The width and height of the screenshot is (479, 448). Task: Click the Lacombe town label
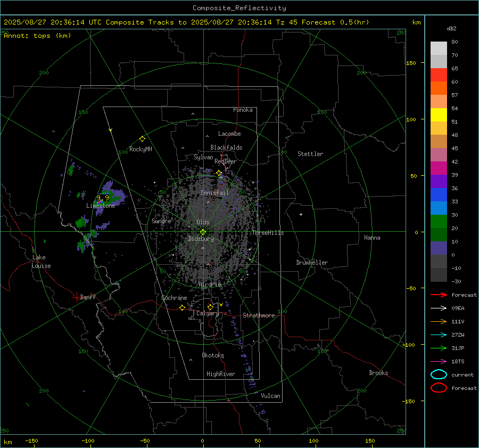pyautogui.click(x=229, y=134)
